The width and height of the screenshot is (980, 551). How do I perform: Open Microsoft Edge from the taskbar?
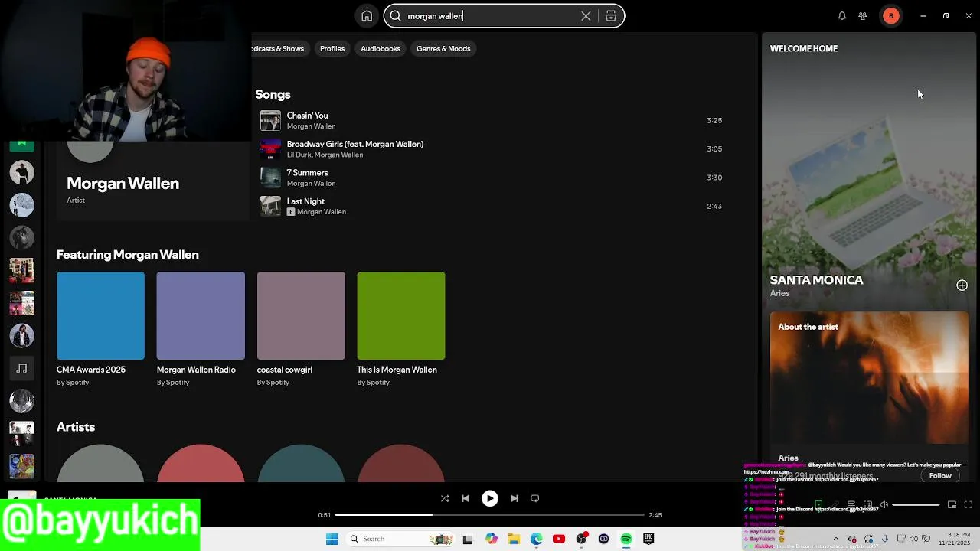(x=536, y=539)
